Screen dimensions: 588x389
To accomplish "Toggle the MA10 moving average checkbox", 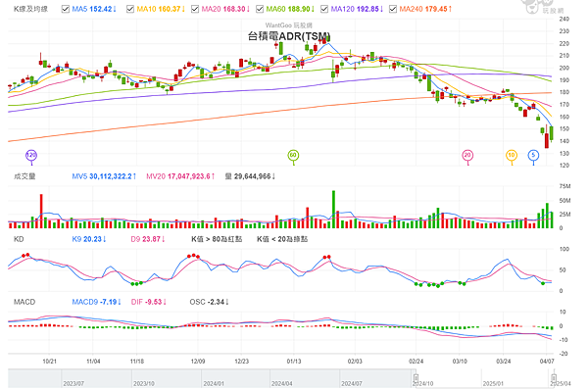I will [x=130, y=9].
